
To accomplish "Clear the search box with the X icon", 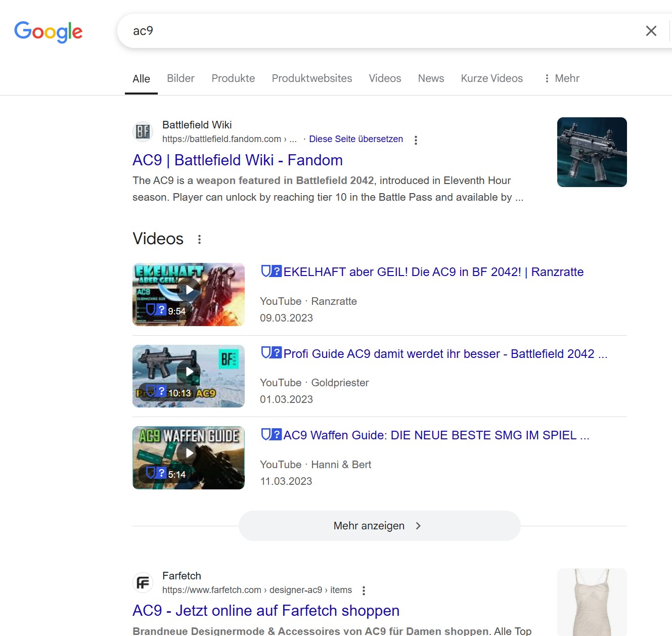I will (651, 31).
